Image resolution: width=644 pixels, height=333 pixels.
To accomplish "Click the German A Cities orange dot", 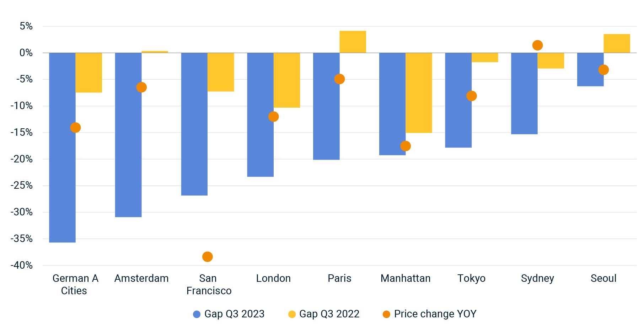I will tap(75, 128).
